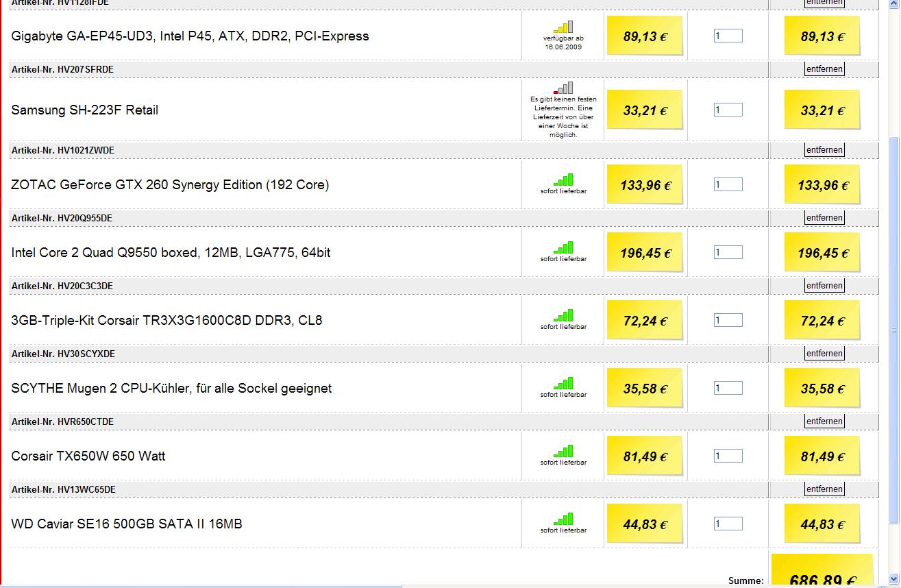
Task: Click entfernen button beside Artikel-Nr. HV13WC65DE
Action: click(824, 489)
